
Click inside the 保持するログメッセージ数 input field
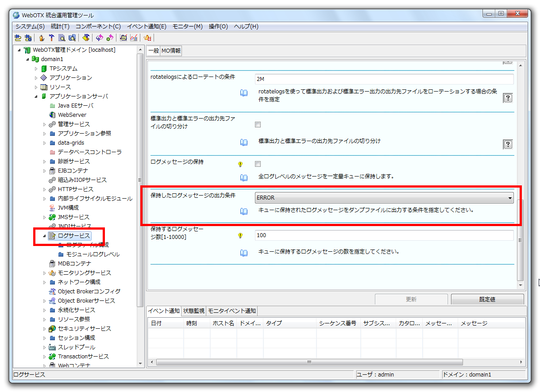(x=354, y=235)
